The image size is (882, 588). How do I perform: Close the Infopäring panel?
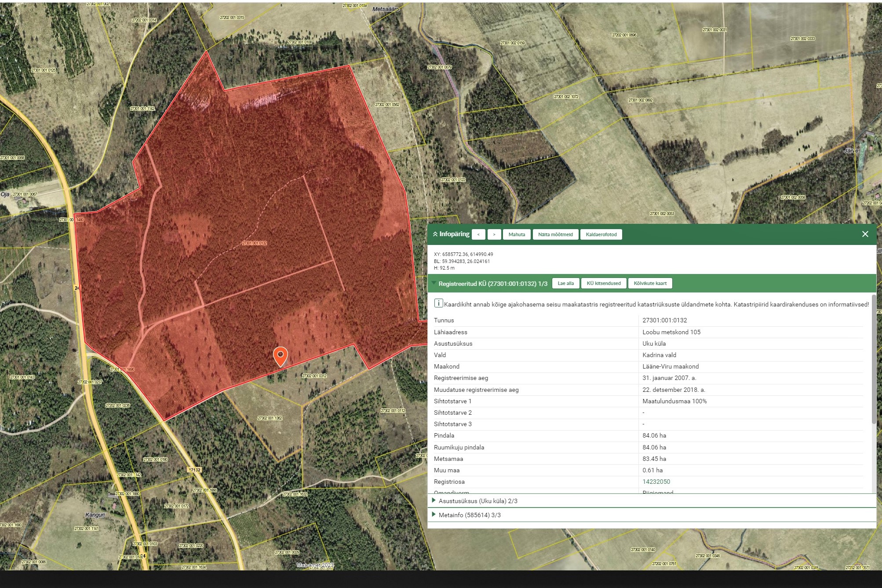pyautogui.click(x=865, y=234)
